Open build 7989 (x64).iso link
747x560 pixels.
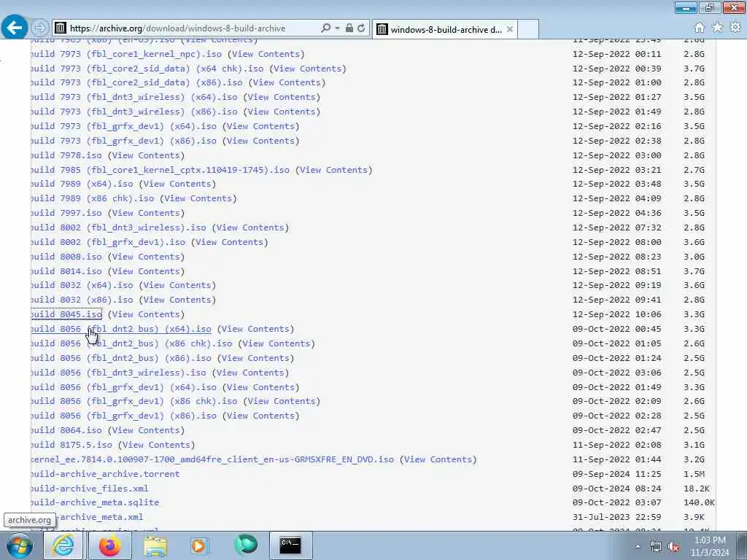(82, 184)
